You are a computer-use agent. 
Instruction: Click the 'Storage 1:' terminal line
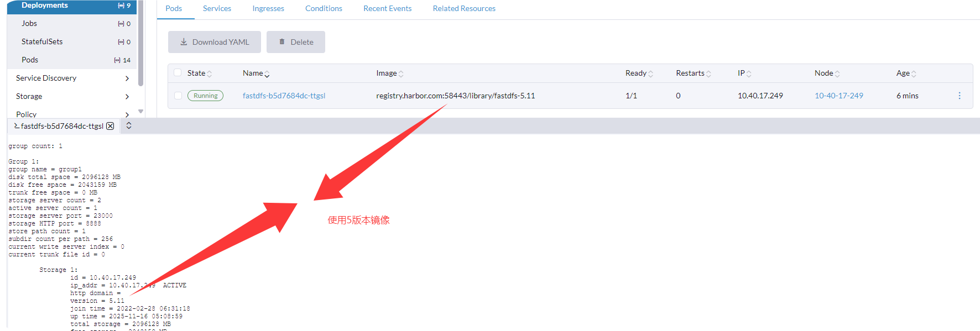tap(59, 270)
